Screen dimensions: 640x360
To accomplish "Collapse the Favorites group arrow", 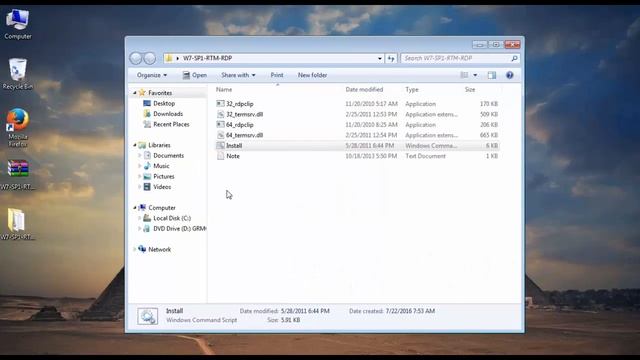I will [x=135, y=93].
